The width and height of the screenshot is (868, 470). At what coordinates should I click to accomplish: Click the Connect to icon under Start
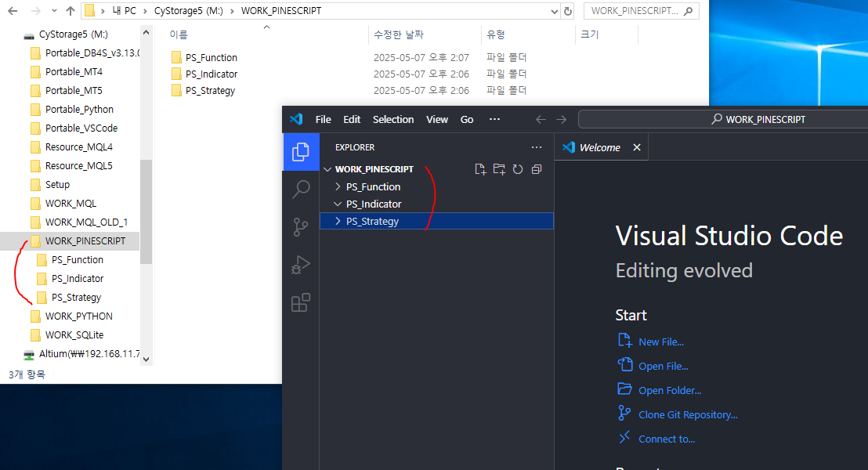pos(624,437)
